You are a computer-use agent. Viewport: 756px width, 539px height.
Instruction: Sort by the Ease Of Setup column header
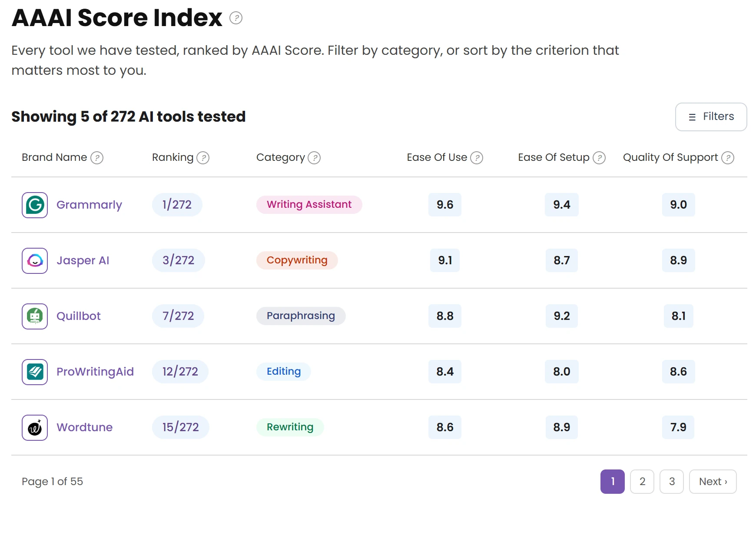pyautogui.click(x=554, y=157)
